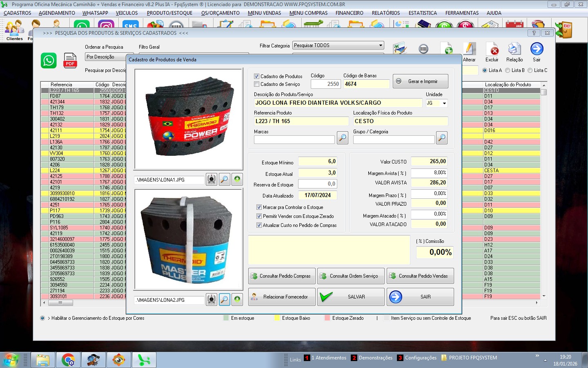Click the Valor CUSTO input field

click(429, 162)
